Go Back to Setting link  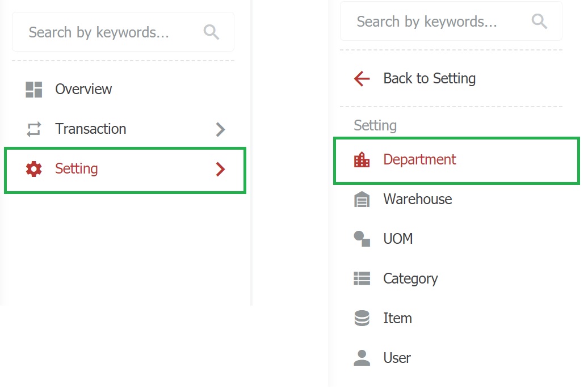(x=429, y=78)
